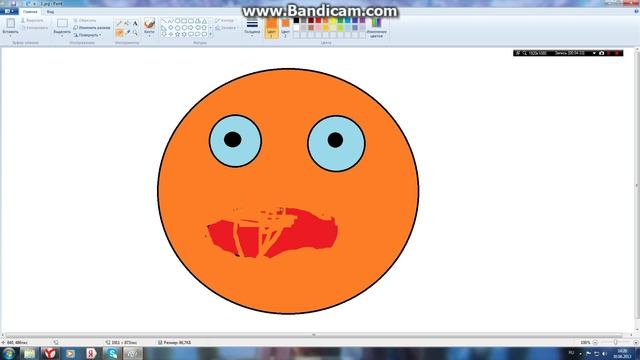The width and height of the screenshot is (640, 360).
Task: Click Resize (Изменить размер)
Action: pyautogui.click(x=92, y=28)
